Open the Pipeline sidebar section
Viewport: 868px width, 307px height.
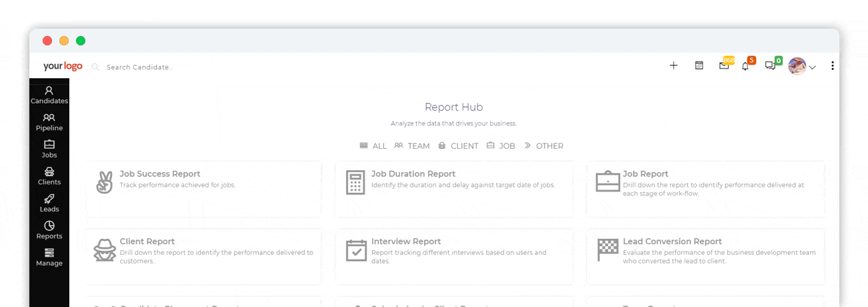[x=49, y=122]
